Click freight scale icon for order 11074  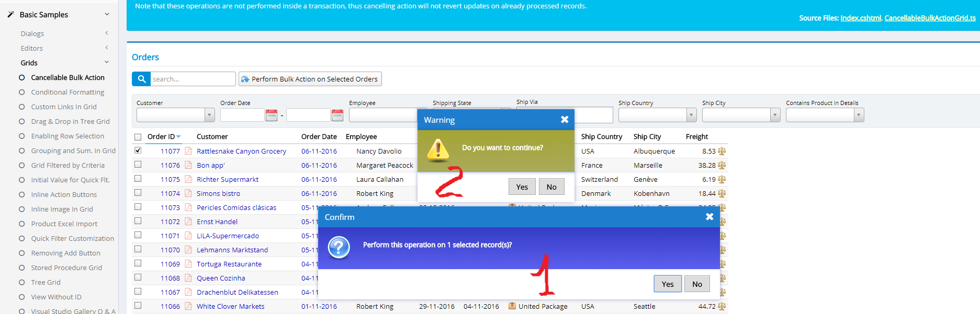[x=722, y=193]
